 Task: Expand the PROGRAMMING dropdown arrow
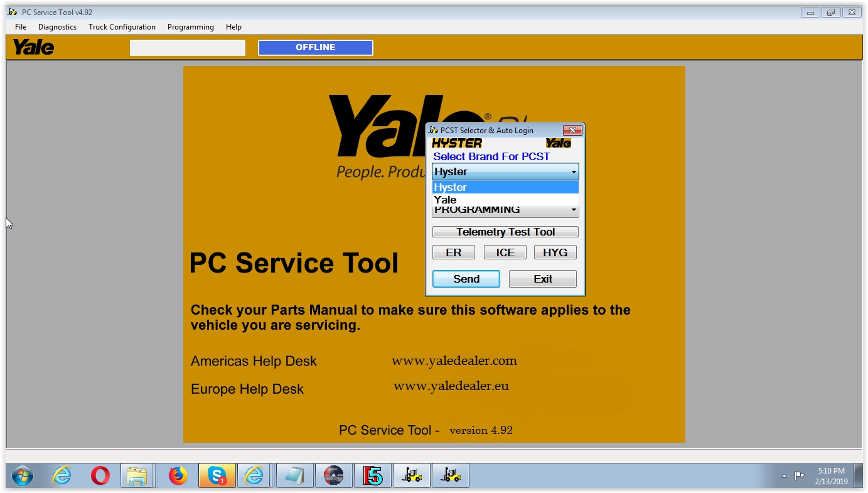[x=573, y=210]
